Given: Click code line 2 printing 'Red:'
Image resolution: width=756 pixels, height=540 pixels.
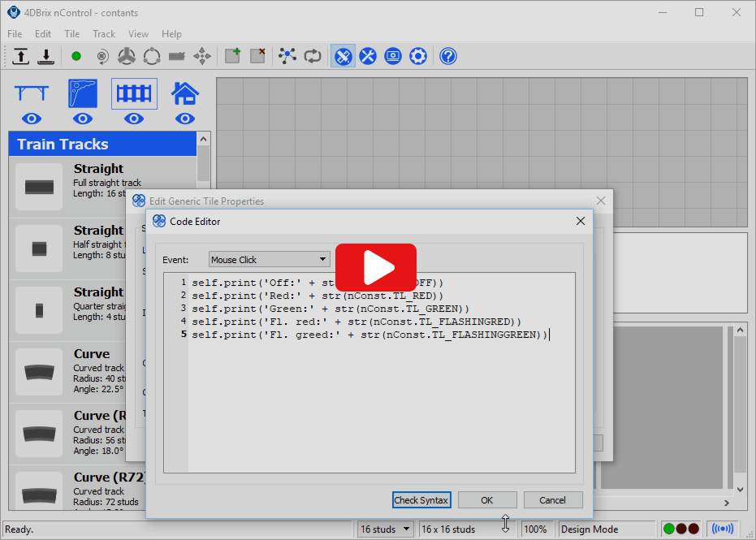Looking at the screenshot, I should click(318, 296).
